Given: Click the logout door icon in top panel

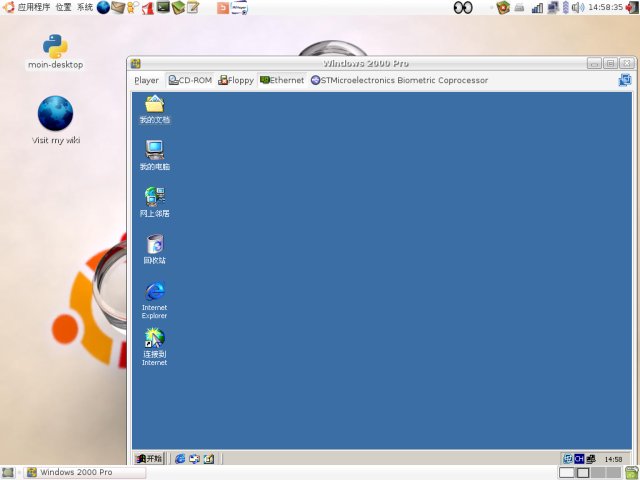Looking at the screenshot, I should (632, 7).
